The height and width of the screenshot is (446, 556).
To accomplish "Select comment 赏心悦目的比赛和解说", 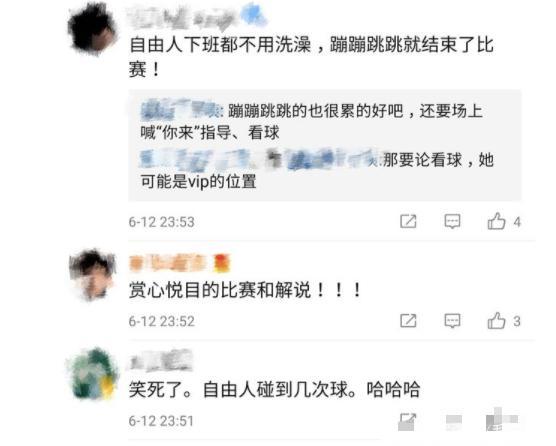I will pyautogui.click(x=245, y=290).
